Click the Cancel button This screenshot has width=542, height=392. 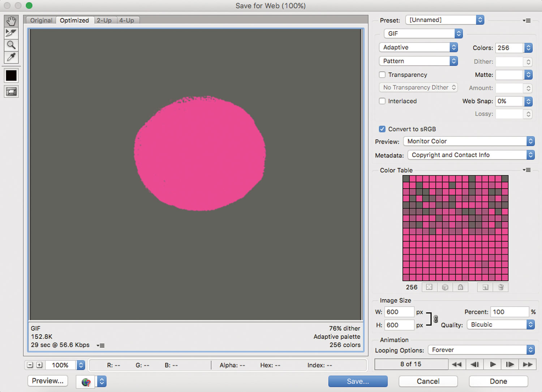[x=428, y=381]
